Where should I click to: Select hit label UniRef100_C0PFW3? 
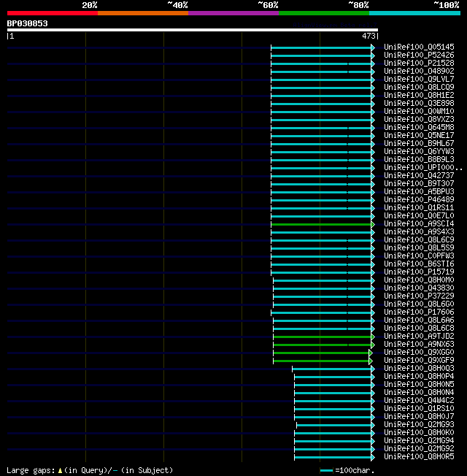tap(419, 256)
